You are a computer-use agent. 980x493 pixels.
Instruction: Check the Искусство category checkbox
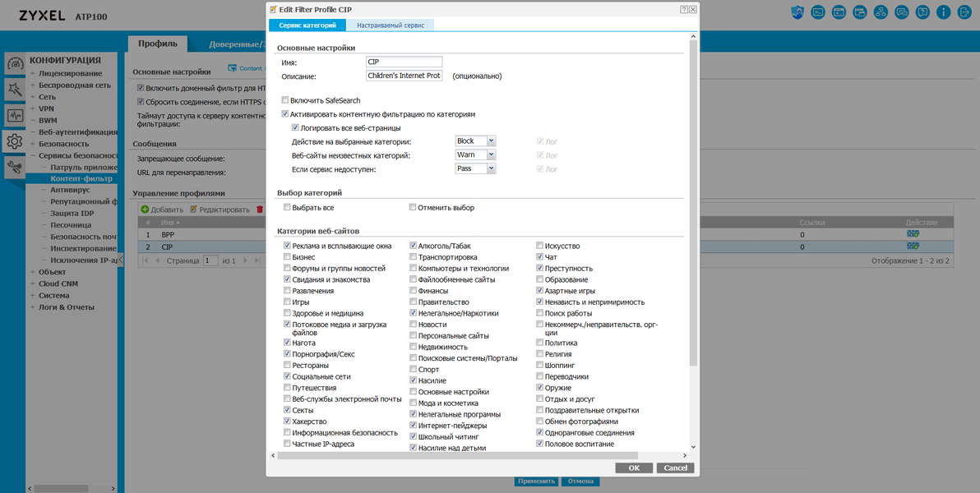(540, 246)
